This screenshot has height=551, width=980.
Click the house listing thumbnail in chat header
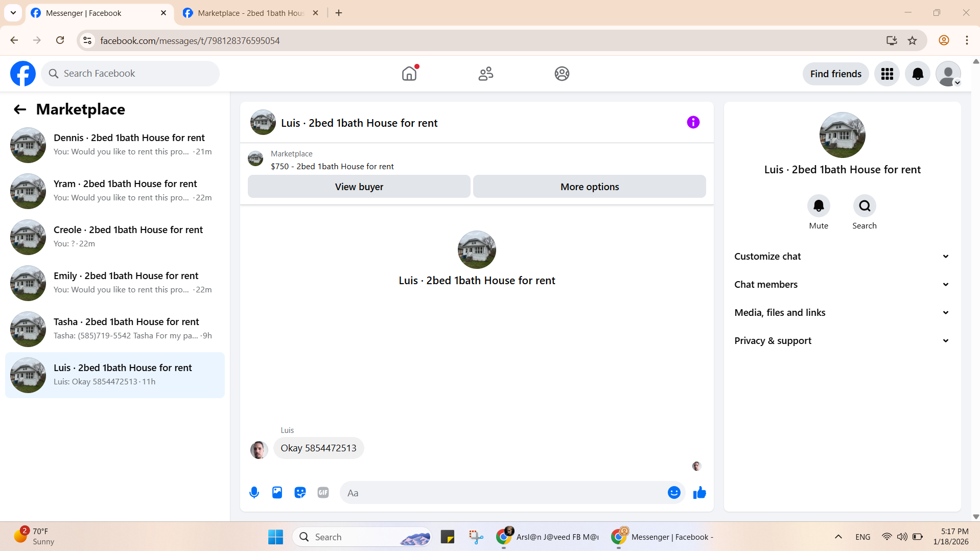coord(263,122)
